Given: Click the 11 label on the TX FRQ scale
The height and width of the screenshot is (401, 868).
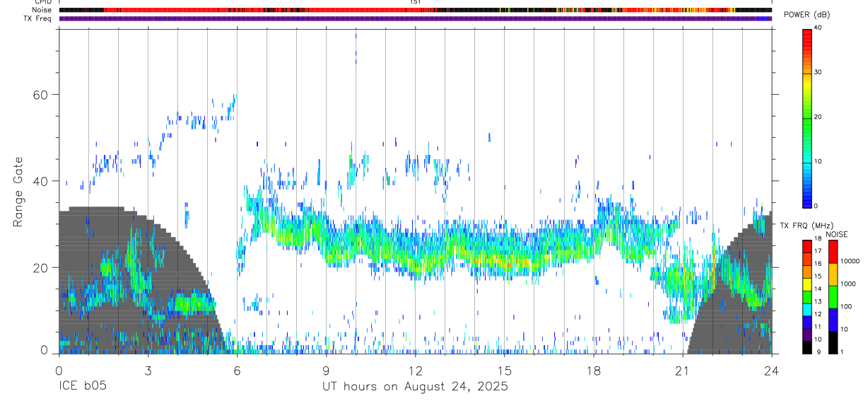Looking at the screenshot, I should (x=817, y=327).
